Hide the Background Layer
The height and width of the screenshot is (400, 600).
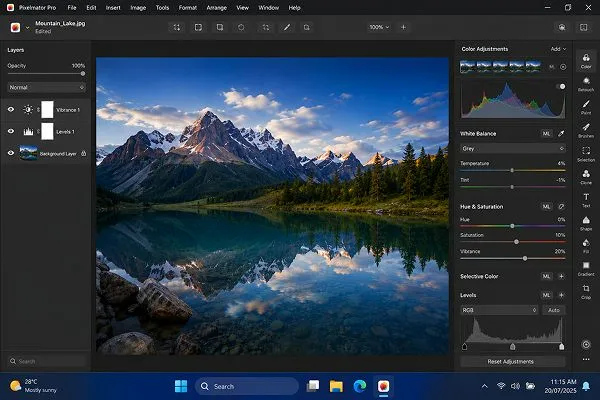pos(11,153)
